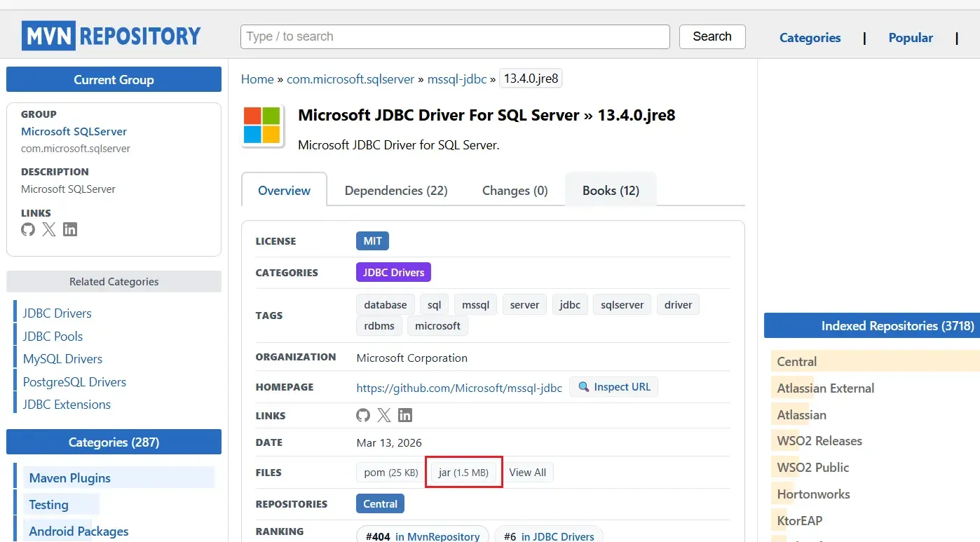
Task: Open LinkedIn icon in Overview links row
Action: 405,415
